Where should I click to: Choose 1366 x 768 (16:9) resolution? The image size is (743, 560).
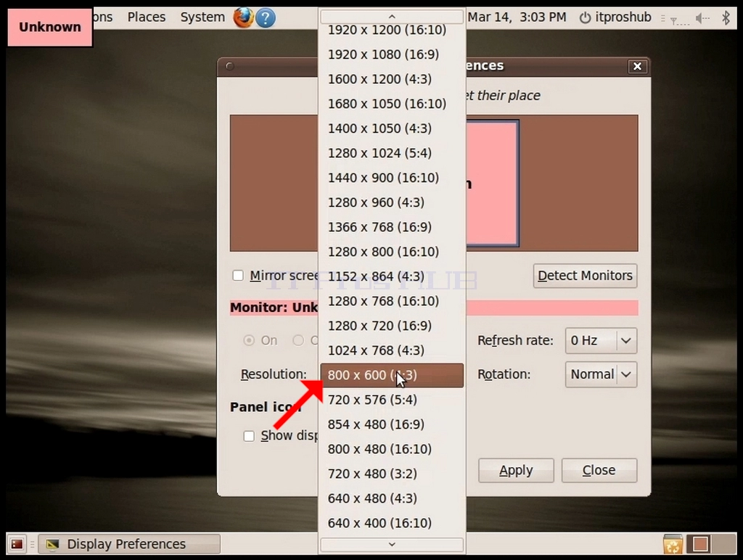392,227
